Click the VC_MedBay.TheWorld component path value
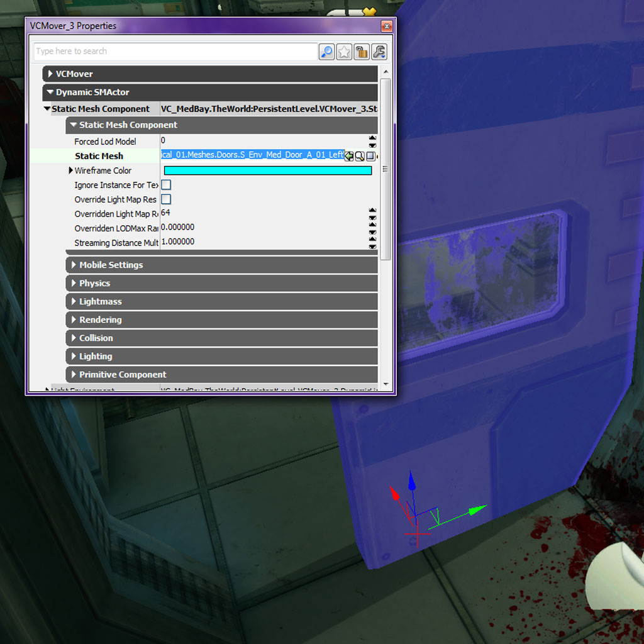The image size is (644, 644). point(269,109)
